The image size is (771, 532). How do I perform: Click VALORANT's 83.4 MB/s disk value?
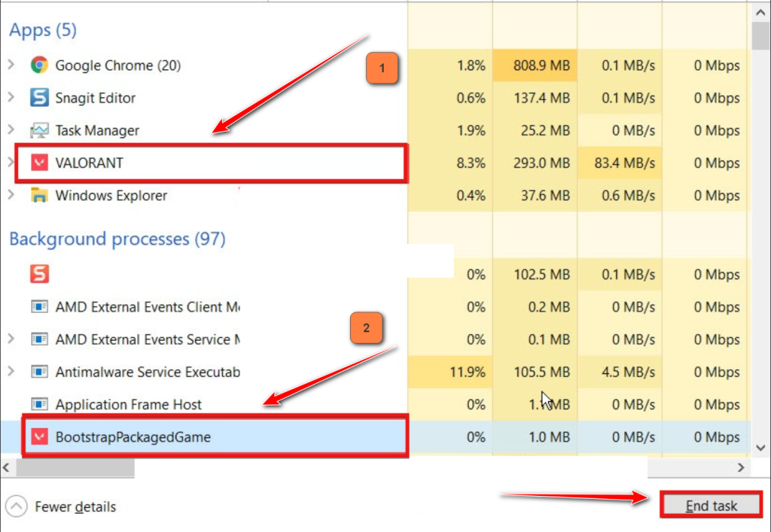tap(624, 163)
